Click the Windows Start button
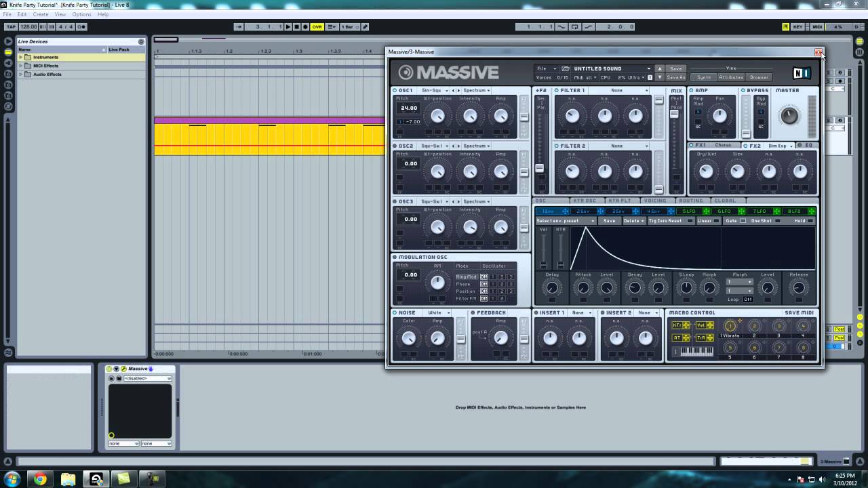 pos(12,479)
